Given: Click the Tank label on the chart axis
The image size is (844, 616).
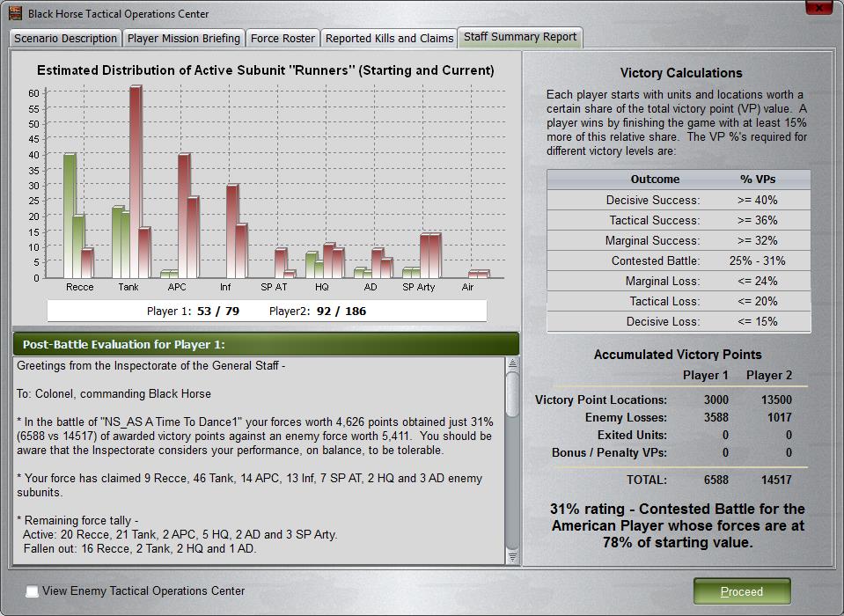Looking at the screenshot, I should pos(128,287).
